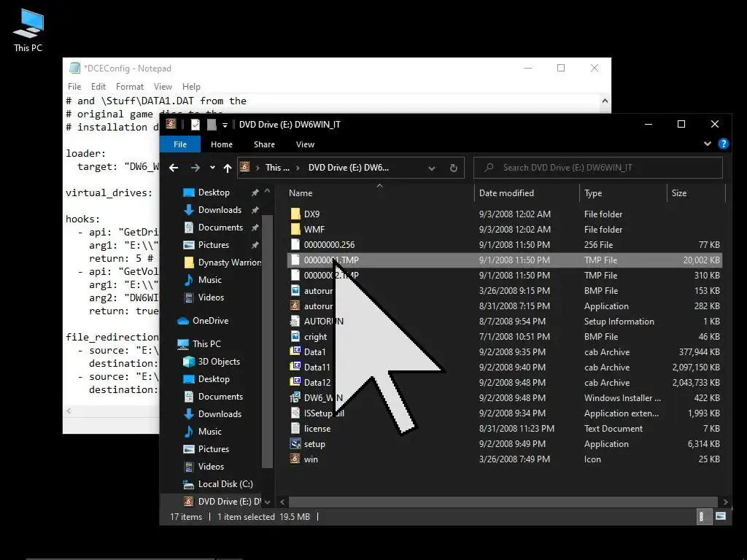This screenshot has width=747, height=560.
Task: Go back in Explorer navigation
Action: pyautogui.click(x=174, y=168)
